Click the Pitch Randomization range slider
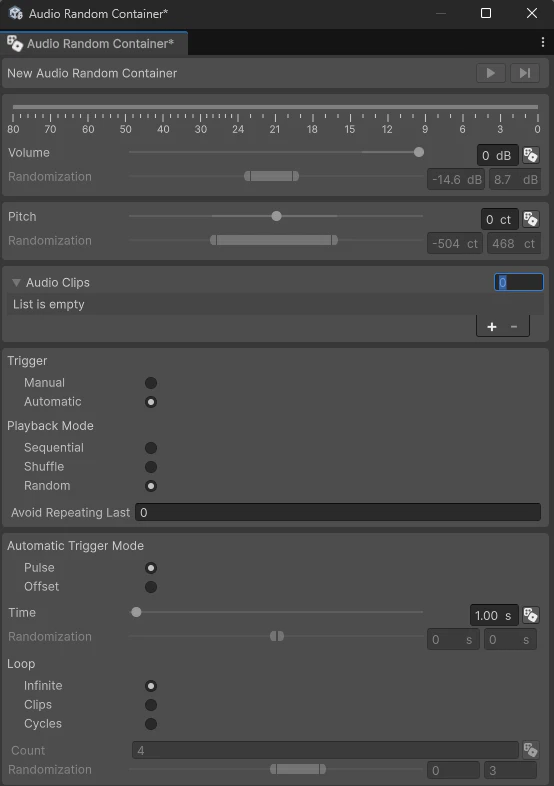The image size is (554, 786). pyautogui.click(x=274, y=240)
